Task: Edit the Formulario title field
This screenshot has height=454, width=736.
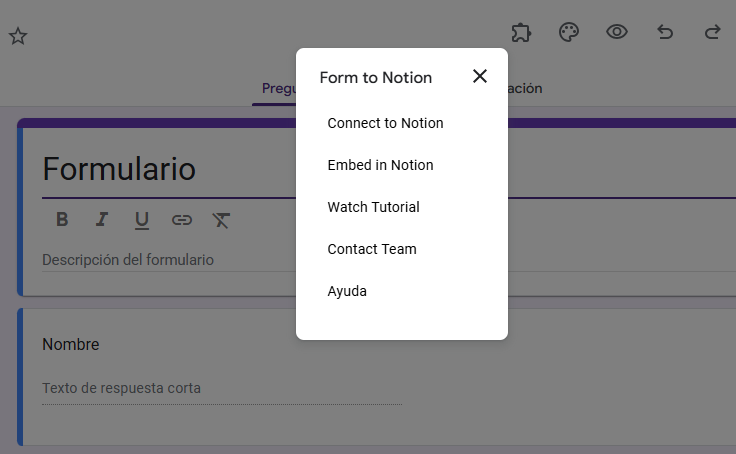Action: 160,169
